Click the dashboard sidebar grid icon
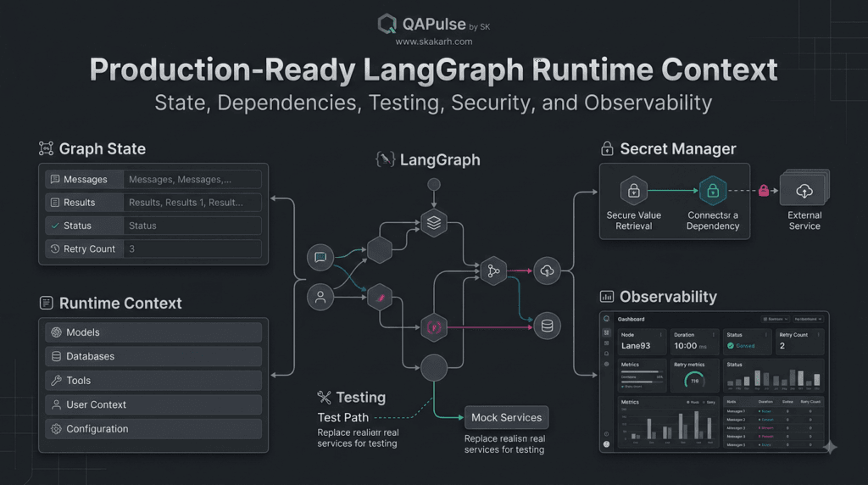 [607, 332]
